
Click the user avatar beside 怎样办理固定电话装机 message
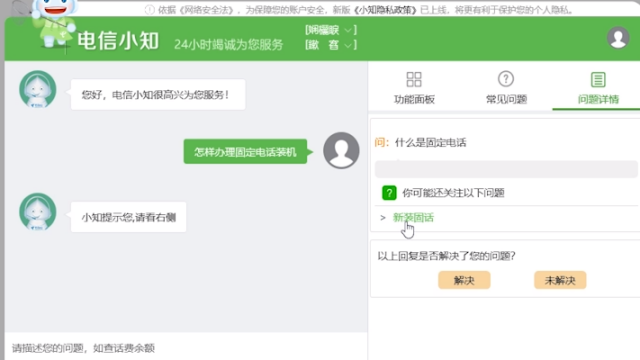(341, 150)
